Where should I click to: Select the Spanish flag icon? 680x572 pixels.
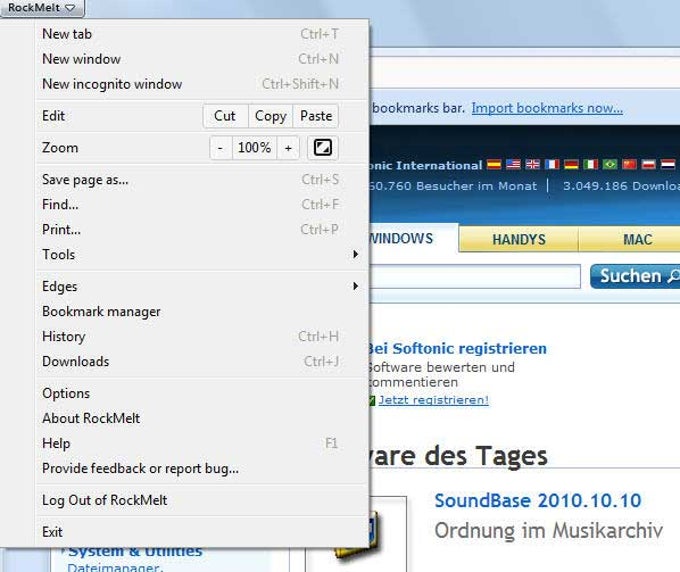coord(494,164)
